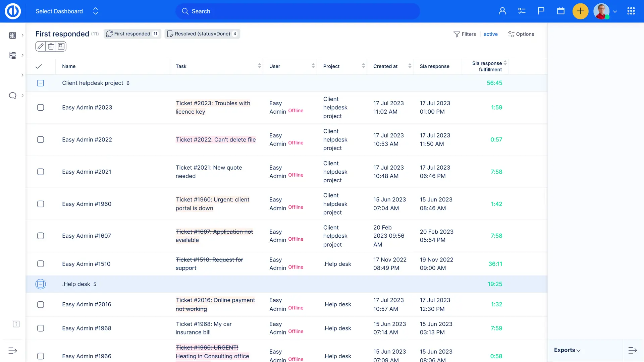Open the calendar icon in top bar
Image resolution: width=644 pixels, height=362 pixels.
coord(560,11)
